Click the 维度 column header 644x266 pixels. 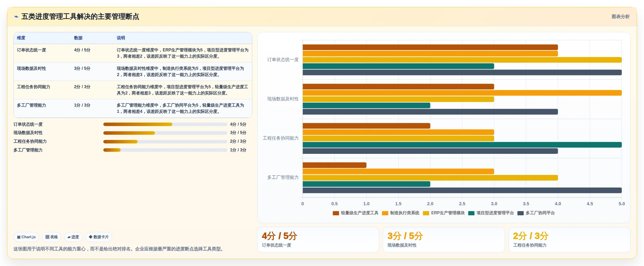click(21, 38)
